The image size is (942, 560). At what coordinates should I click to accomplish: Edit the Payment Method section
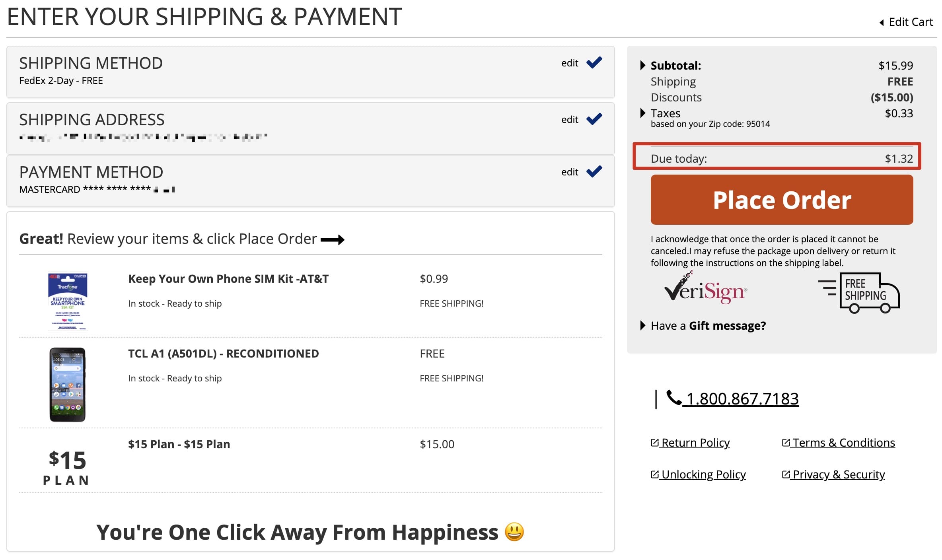(569, 172)
